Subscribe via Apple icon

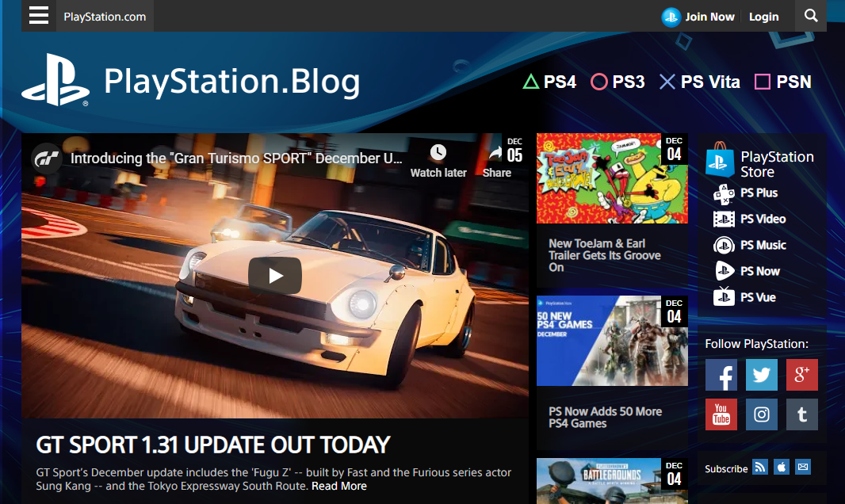[782, 467]
